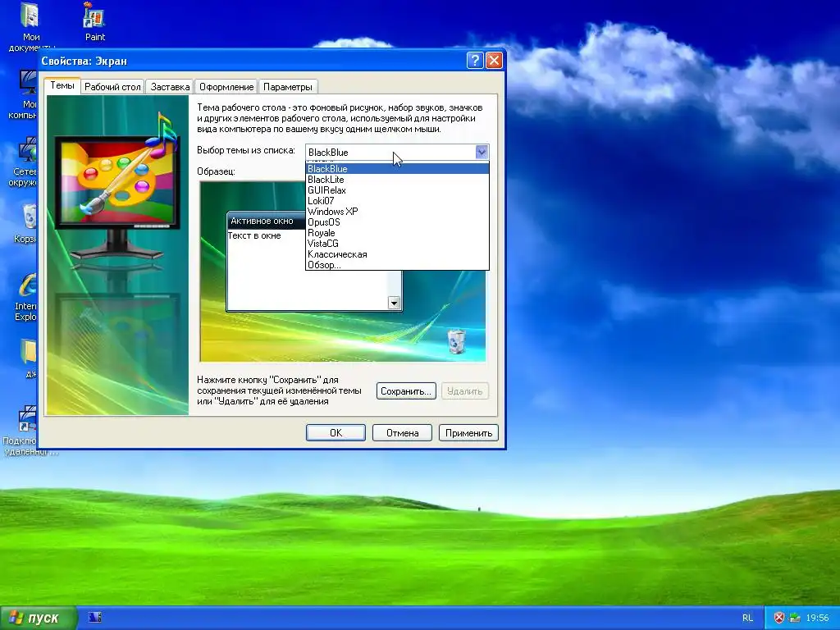Choose the Loki07 theme
The width and height of the screenshot is (840, 630).
point(397,201)
